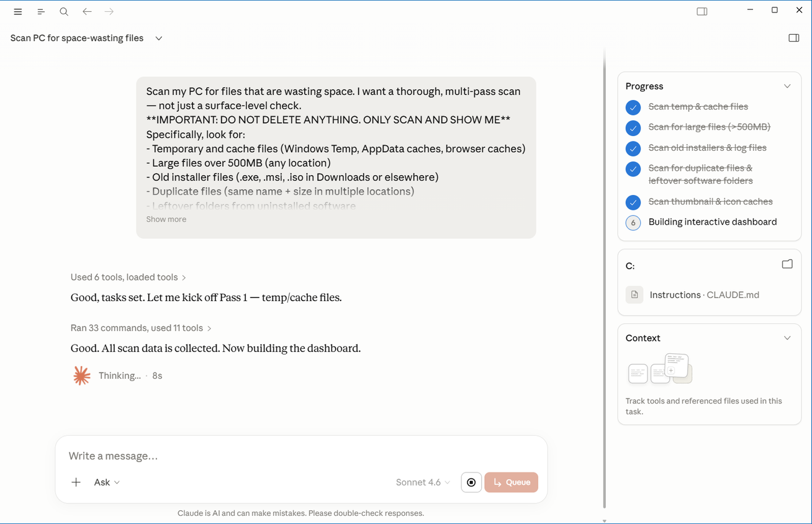Image resolution: width=812 pixels, height=524 pixels.
Task: Click the Context panel heading
Action: pyautogui.click(x=643, y=338)
